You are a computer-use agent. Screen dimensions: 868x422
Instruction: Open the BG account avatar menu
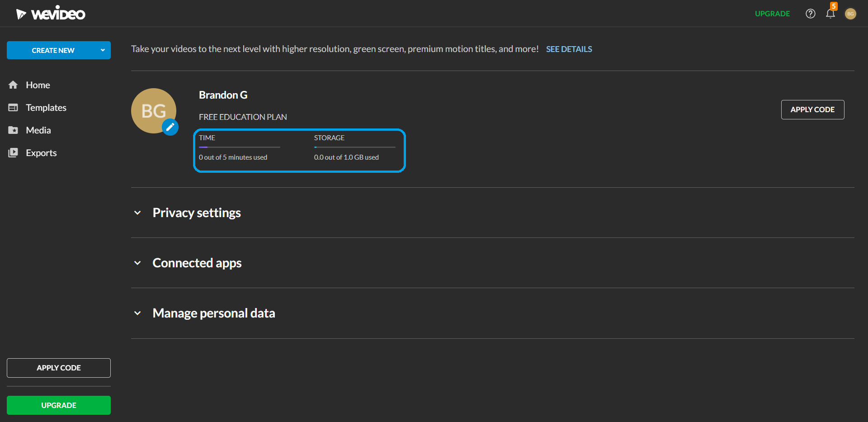(x=850, y=14)
